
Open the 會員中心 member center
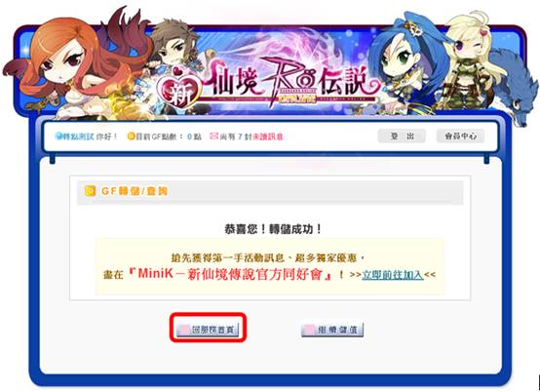pyautogui.click(x=460, y=137)
